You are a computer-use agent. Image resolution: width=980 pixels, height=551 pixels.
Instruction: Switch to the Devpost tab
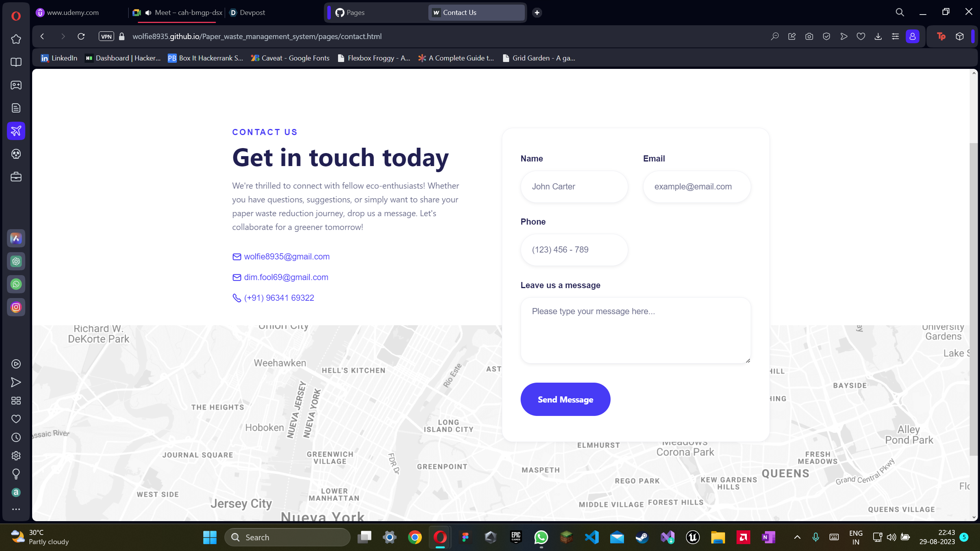click(x=252, y=13)
